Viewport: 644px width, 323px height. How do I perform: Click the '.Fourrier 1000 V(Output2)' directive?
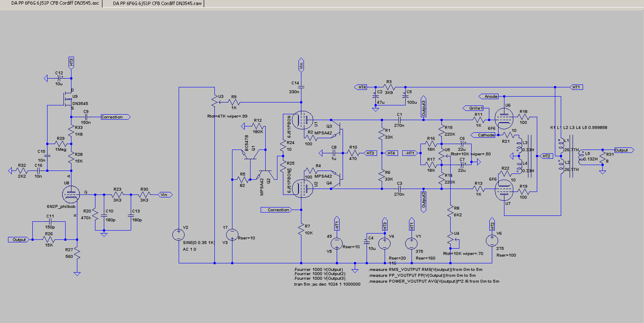(x=319, y=273)
